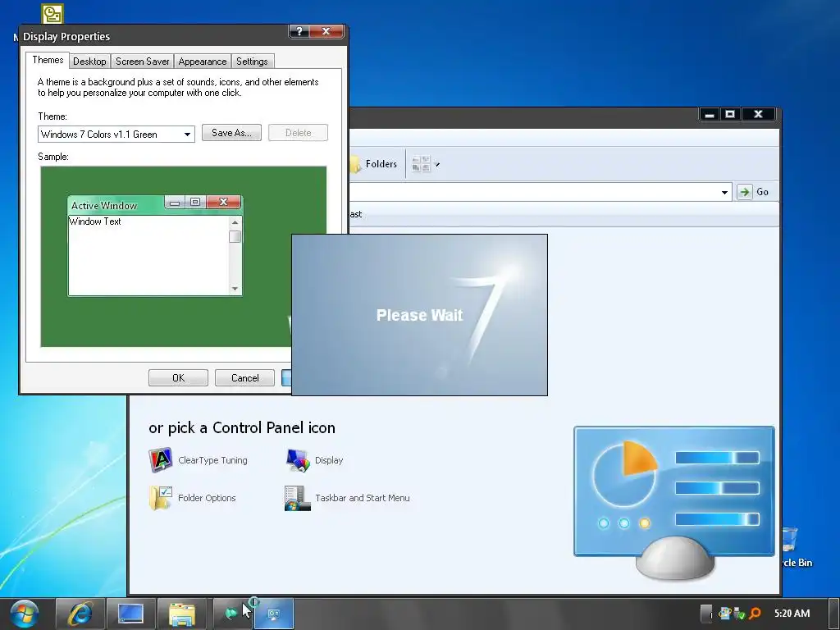This screenshot has width=840, height=630.
Task: Click the taskbar clock showing 5:20 AM
Action: point(792,614)
